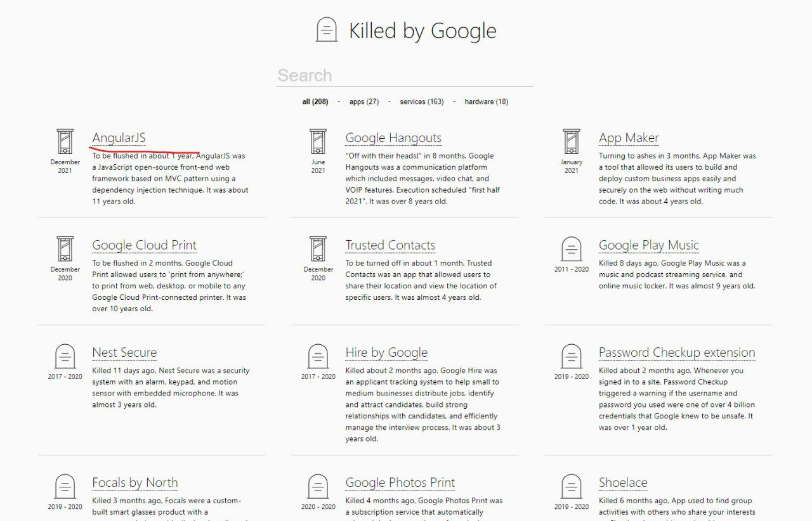The width and height of the screenshot is (812, 521).
Task: Click the guillotine icon beside Google Hangouts
Action: tap(318, 141)
